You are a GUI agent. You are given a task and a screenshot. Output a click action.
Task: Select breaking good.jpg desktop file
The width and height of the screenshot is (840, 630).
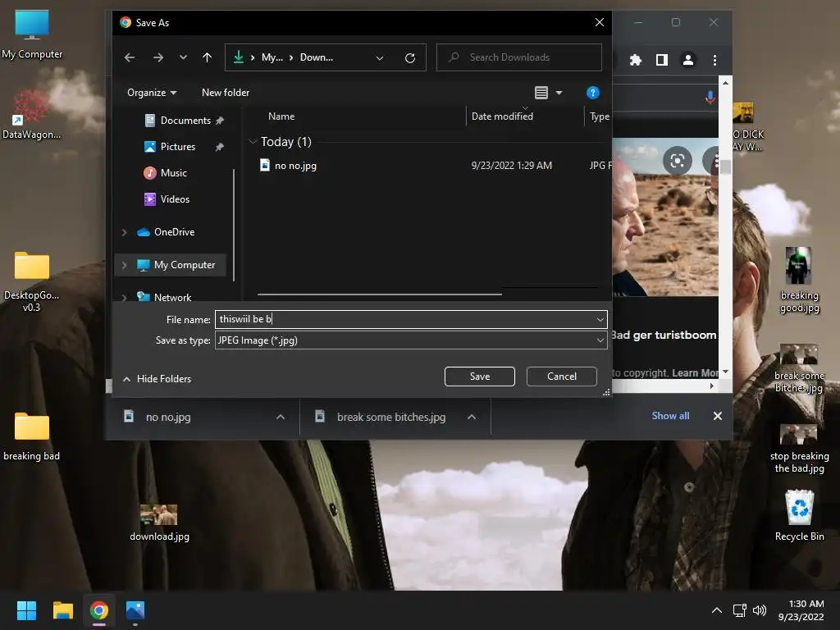(799, 280)
